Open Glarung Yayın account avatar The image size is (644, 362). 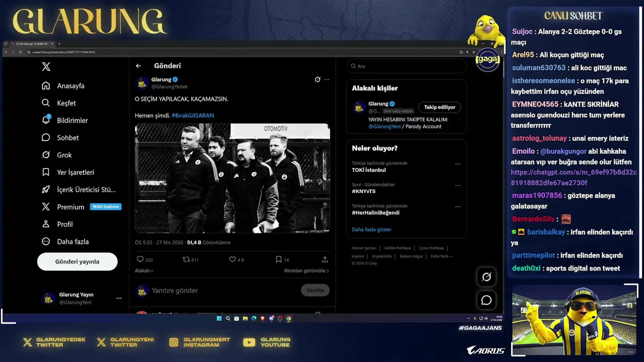(x=48, y=298)
